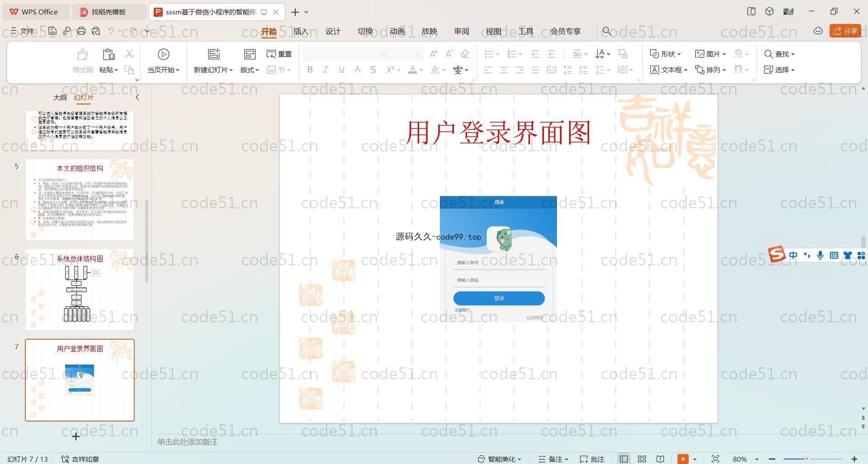Click the Share (分享) button

point(845,31)
